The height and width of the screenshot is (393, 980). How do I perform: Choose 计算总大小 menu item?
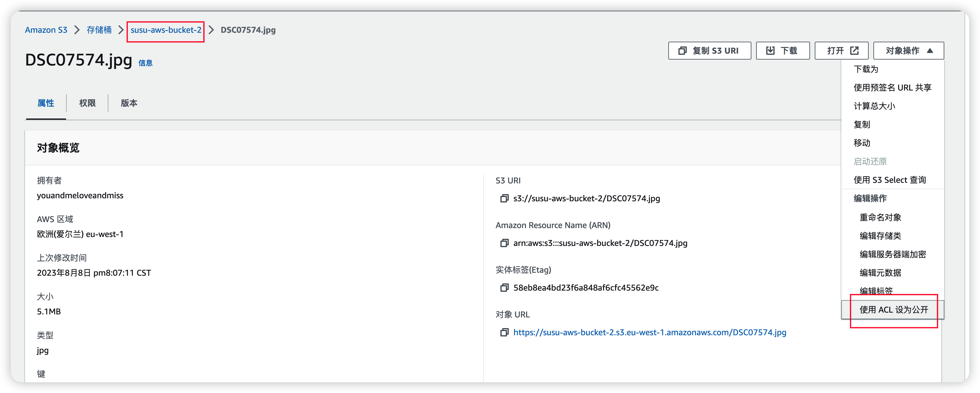[892, 106]
